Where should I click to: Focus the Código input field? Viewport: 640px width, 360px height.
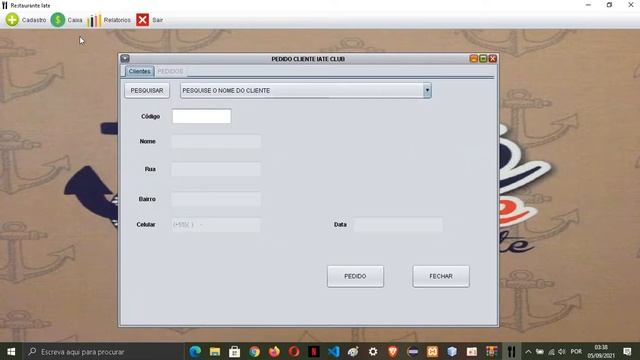coord(202,116)
